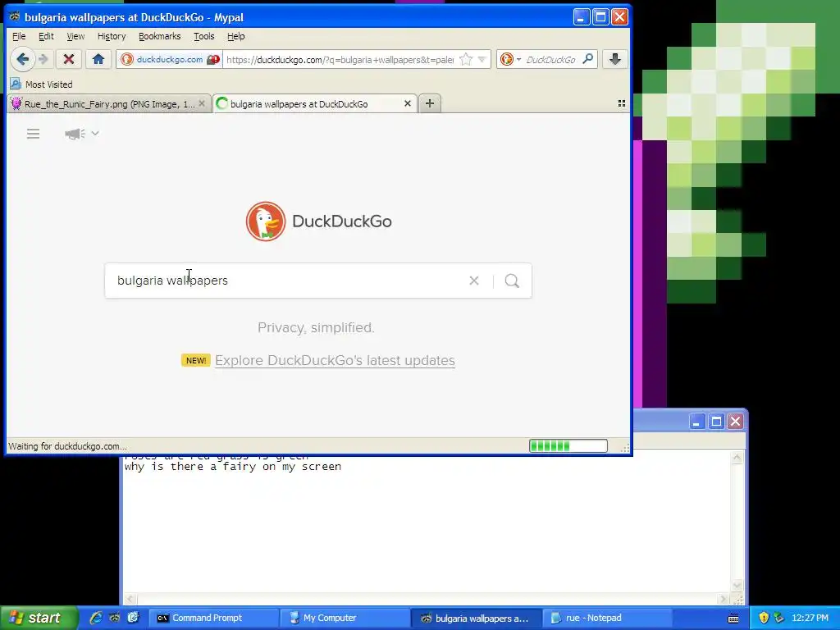Screen dimensions: 840x630
Task: Click the 12:27 PM clock
Action: pos(810,619)
